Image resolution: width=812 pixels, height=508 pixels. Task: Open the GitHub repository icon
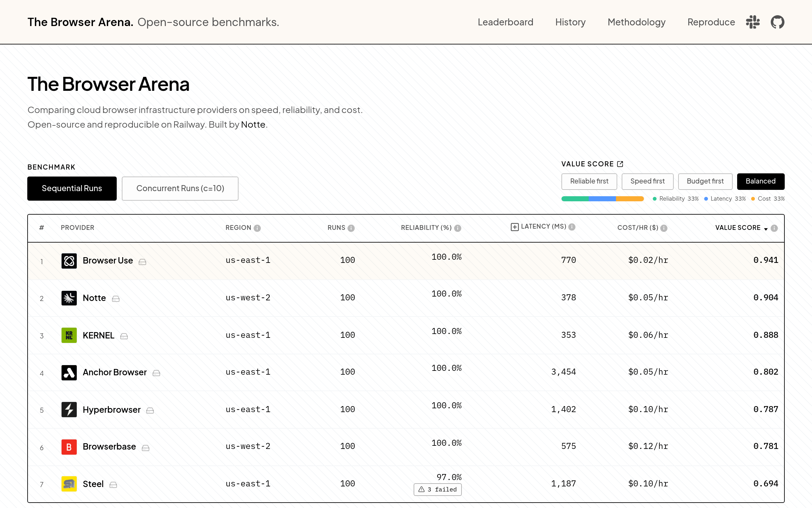(x=777, y=22)
